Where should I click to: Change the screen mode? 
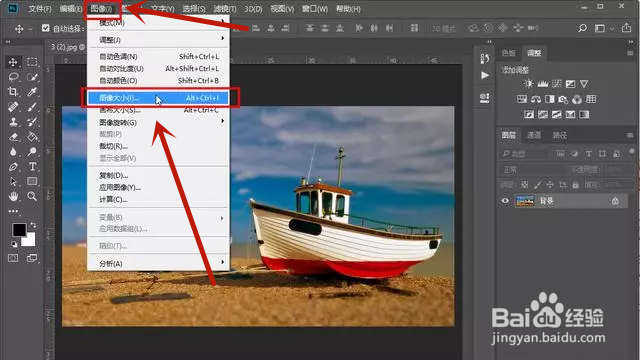tap(32, 258)
